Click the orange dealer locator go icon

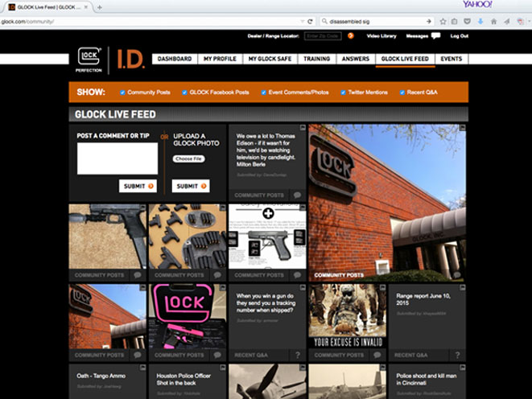(350, 36)
